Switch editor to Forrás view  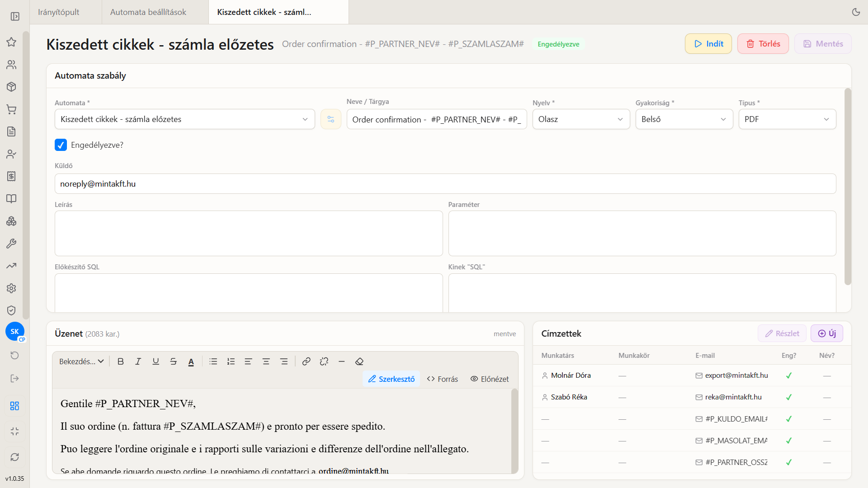pyautogui.click(x=443, y=379)
